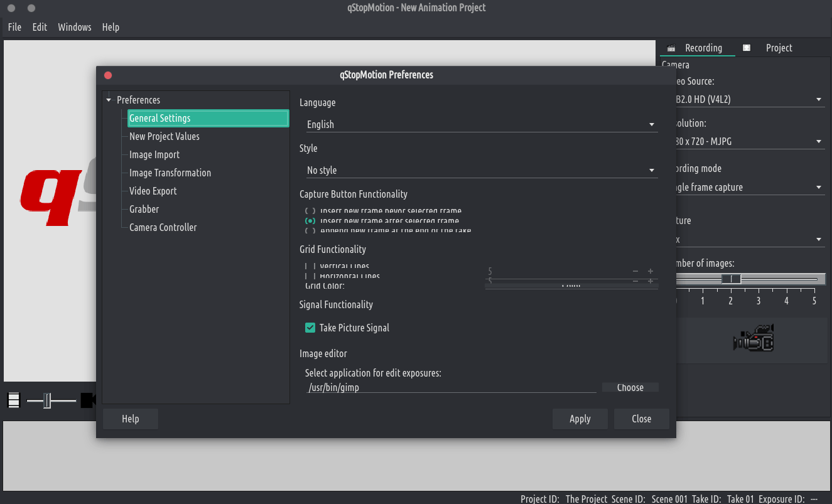
Task: Click the 'Exposure ID:' status bar label
Action: tap(782, 499)
